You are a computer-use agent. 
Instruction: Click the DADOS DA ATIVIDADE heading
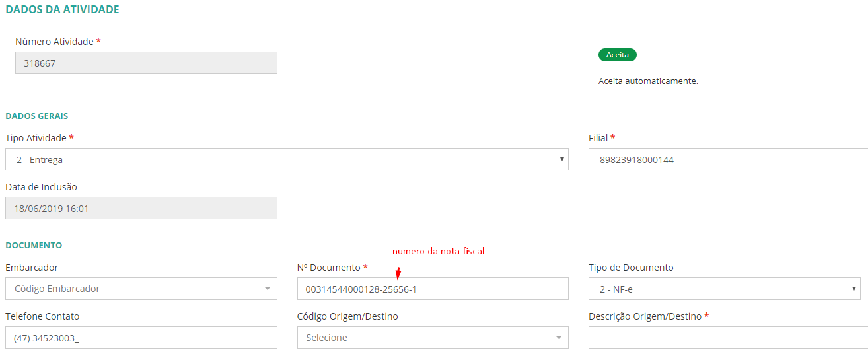coord(62,9)
